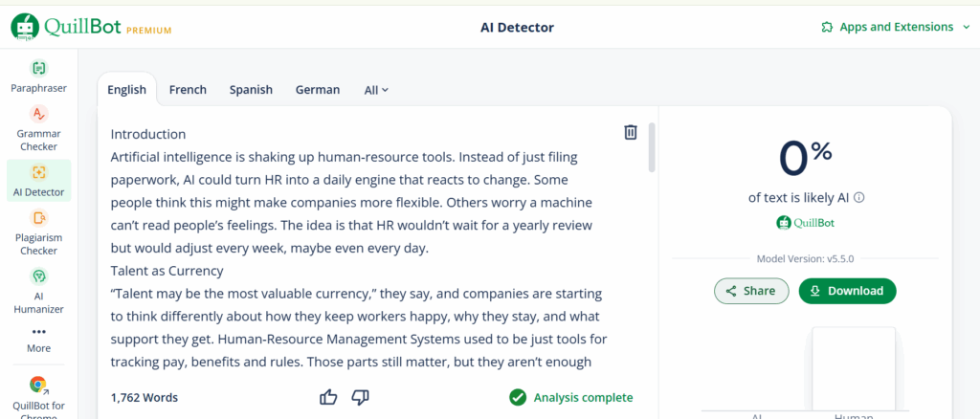Click the line starting 'Artificial intelligence is shaking'
This screenshot has height=419, width=980.
(344, 157)
